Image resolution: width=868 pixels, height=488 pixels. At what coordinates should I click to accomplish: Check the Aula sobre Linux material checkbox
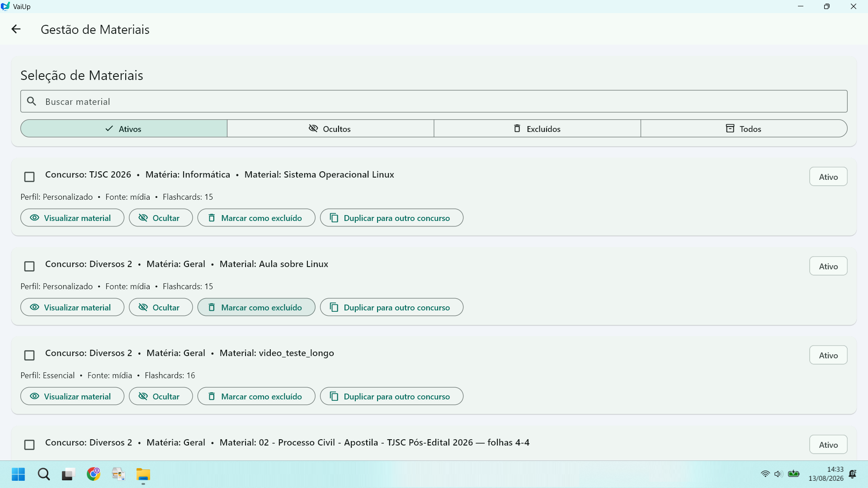(29, 266)
